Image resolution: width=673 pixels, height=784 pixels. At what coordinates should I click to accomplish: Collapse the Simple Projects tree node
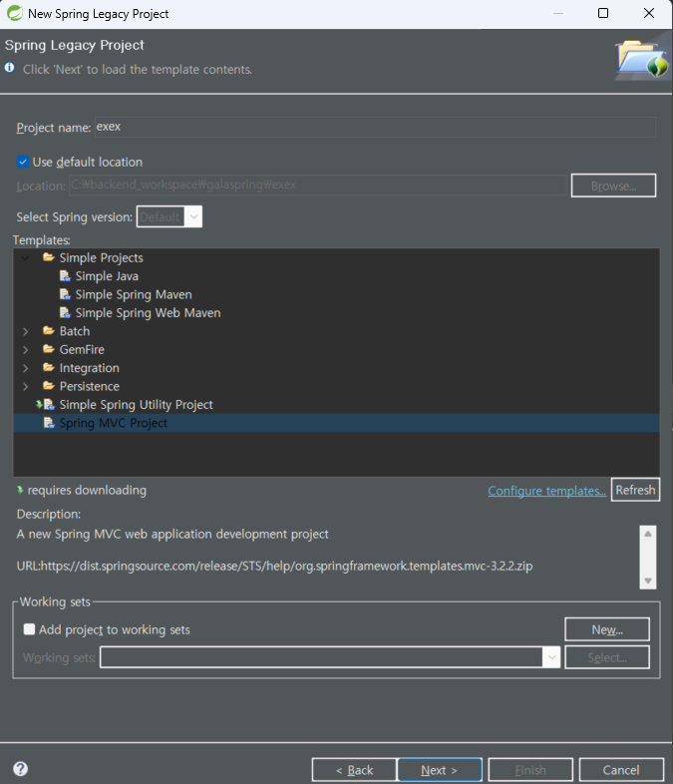[26, 258]
